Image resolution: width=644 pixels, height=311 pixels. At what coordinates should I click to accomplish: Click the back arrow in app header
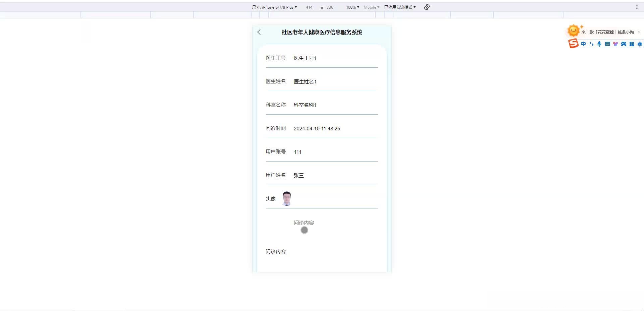(259, 32)
